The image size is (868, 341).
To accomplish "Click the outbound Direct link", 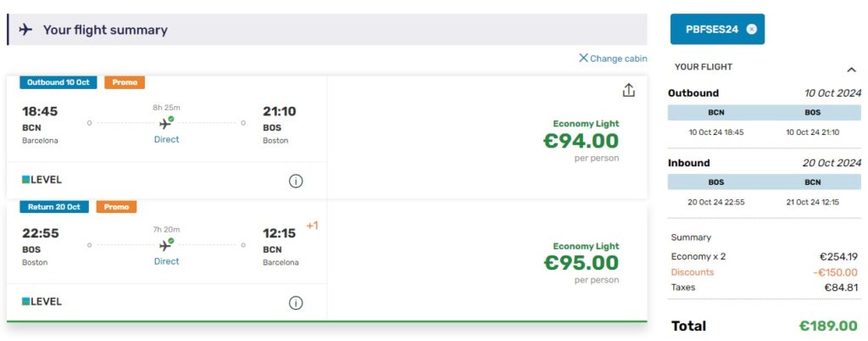I will [x=166, y=139].
